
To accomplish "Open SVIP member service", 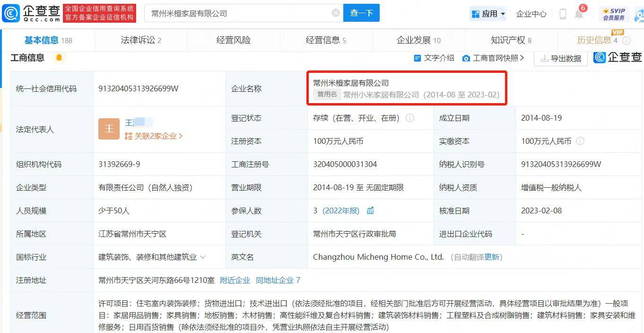I will tap(614, 14).
